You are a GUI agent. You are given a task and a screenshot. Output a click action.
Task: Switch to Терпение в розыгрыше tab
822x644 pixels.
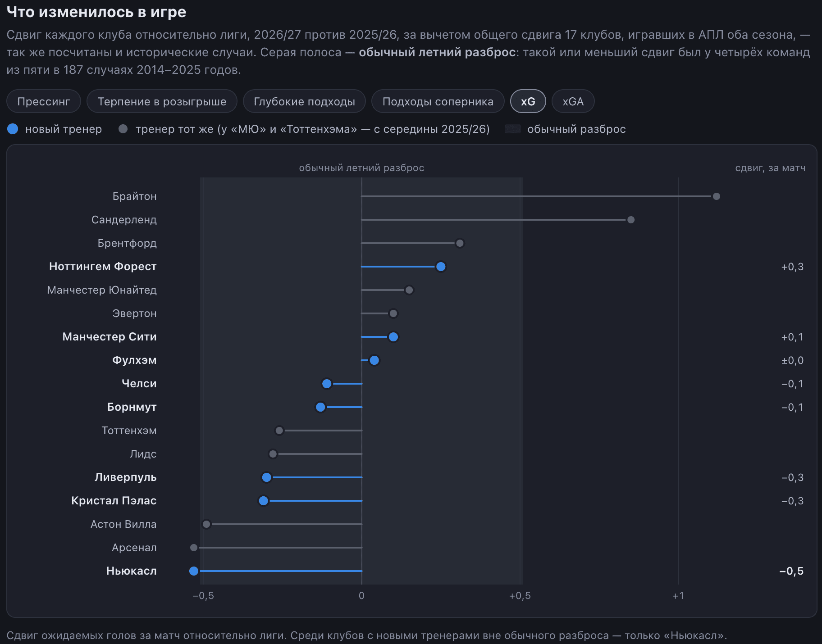[x=162, y=101]
